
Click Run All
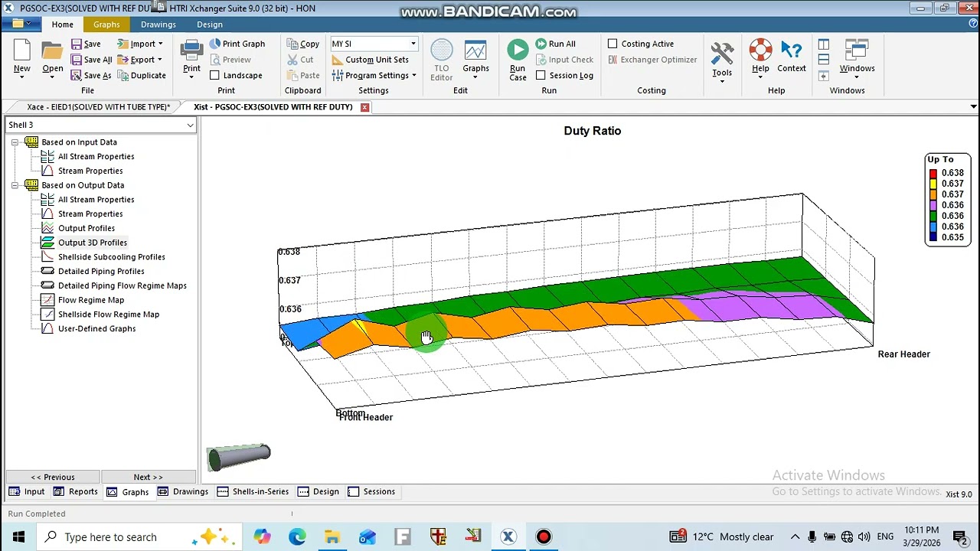(555, 44)
